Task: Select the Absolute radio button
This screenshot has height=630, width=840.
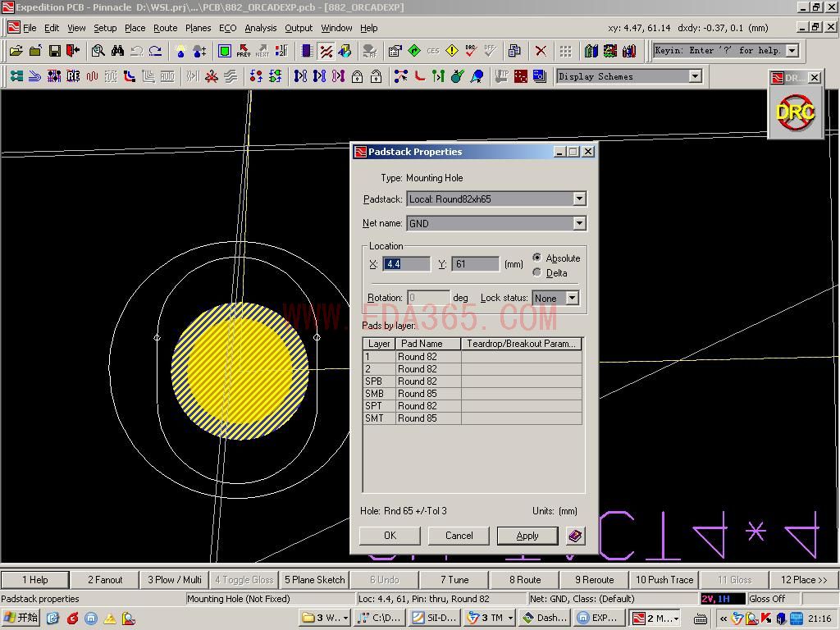Action: 537,258
